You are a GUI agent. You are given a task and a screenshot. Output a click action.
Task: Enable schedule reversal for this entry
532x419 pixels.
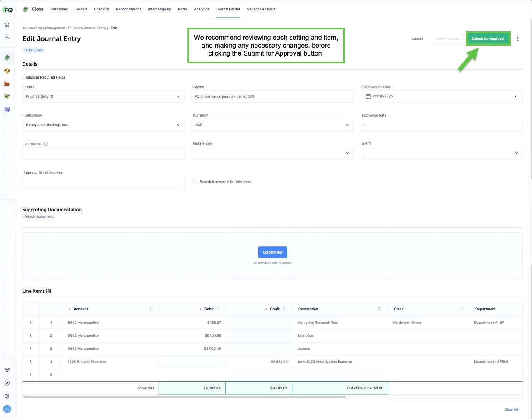click(x=194, y=182)
